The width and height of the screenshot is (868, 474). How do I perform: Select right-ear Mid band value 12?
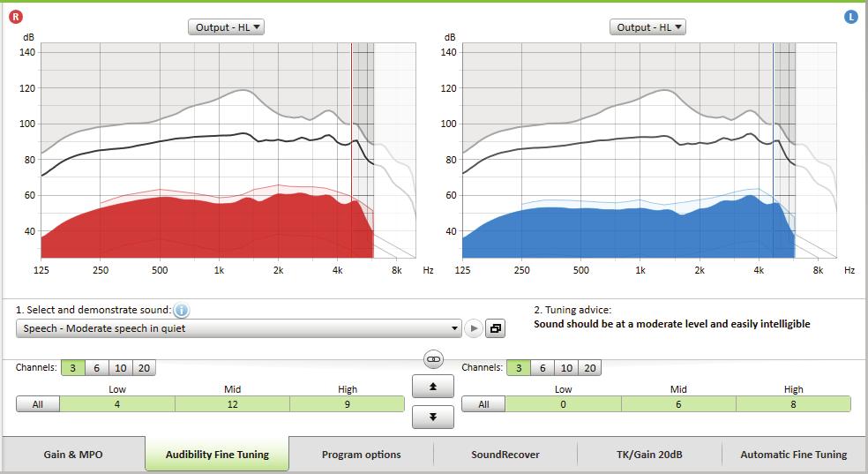click(x=233, y=404)
